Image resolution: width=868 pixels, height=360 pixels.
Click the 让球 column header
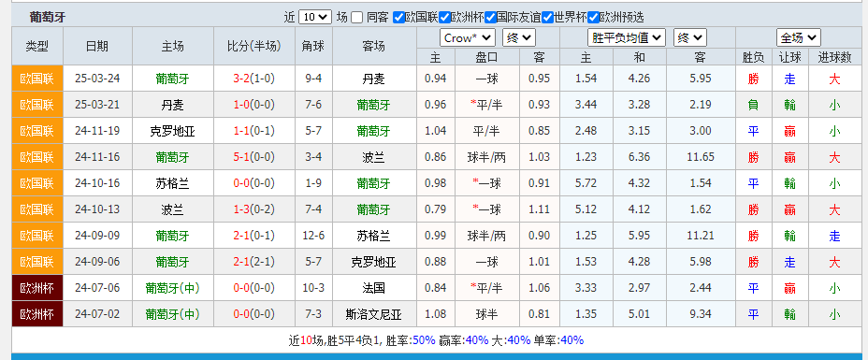(790, 58)
